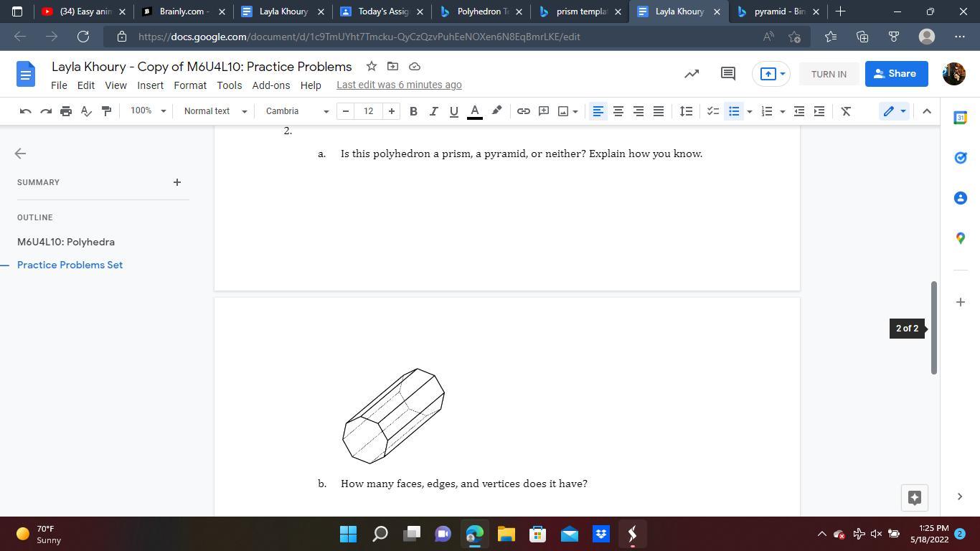This screenshot has height=551, width=980.
Task: Open File Explorer from the taskbar
Action: tap(507, 534)
